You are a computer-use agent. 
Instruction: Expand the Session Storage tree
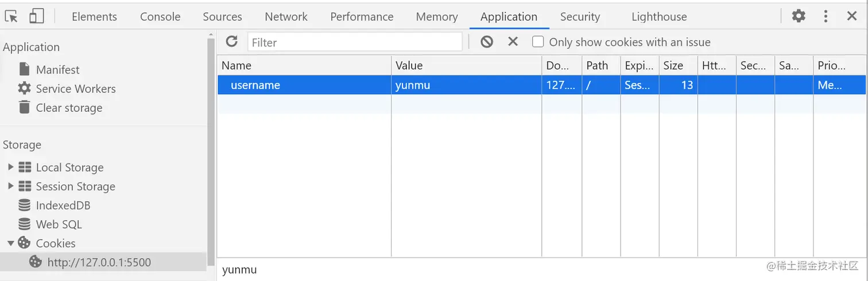coord(11,186)
